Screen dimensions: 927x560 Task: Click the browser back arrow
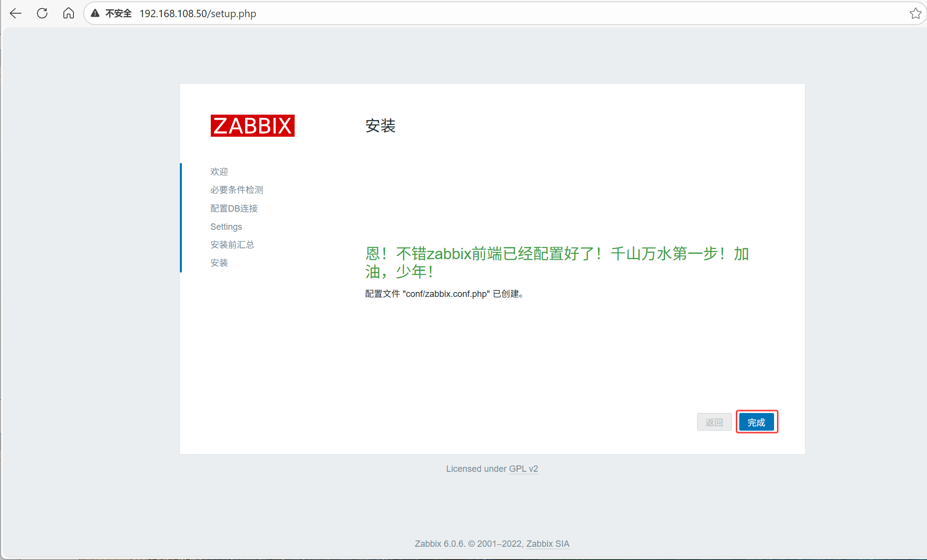pos(16,13)
